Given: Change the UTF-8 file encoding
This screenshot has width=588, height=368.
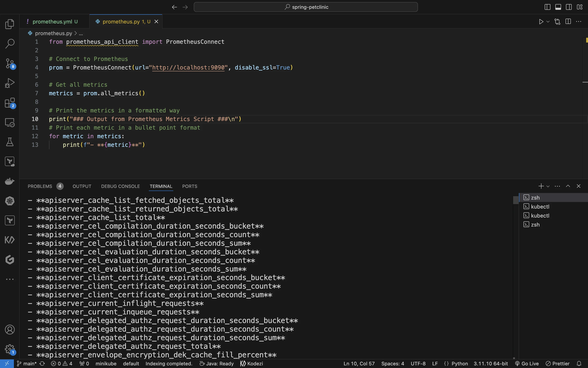Looking at the screenshot, I should coord(418,364).
